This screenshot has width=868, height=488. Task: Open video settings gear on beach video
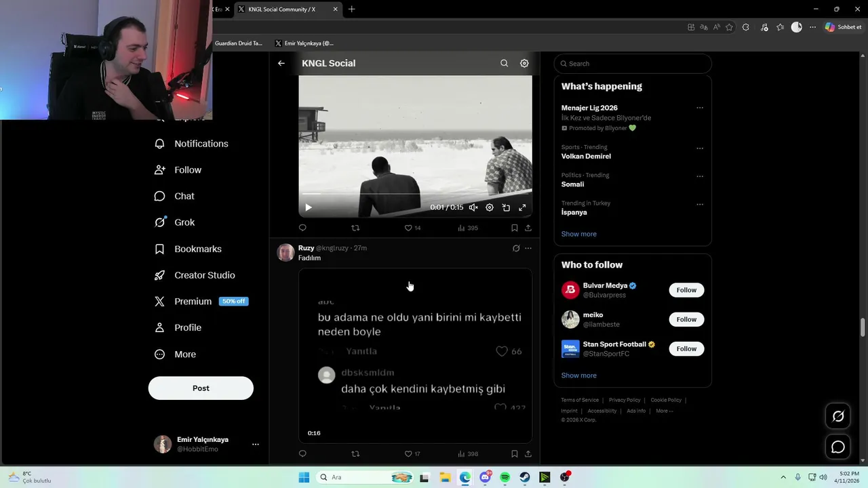tap(490, 207)
